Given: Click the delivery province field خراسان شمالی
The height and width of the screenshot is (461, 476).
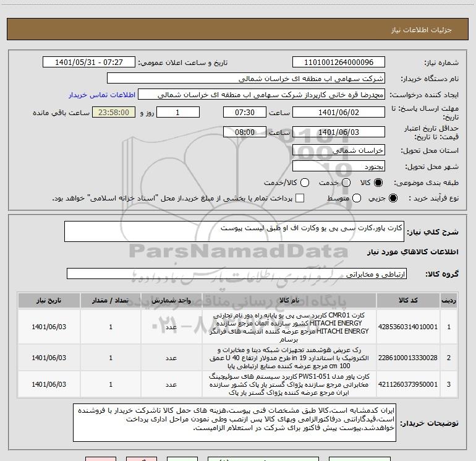Looking at the screenshot, I should tap(339, 150).
